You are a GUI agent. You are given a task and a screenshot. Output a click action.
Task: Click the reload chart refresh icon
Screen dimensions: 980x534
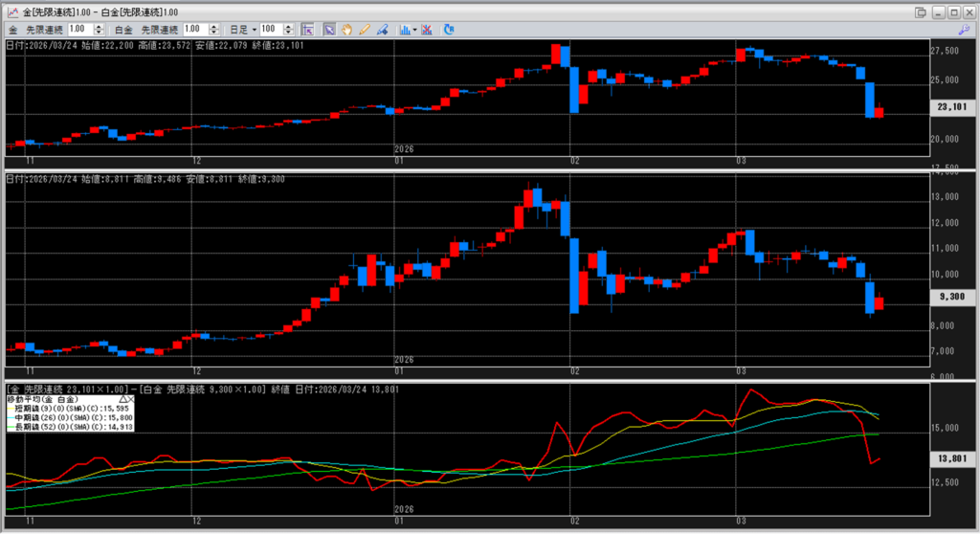(450, 29)
